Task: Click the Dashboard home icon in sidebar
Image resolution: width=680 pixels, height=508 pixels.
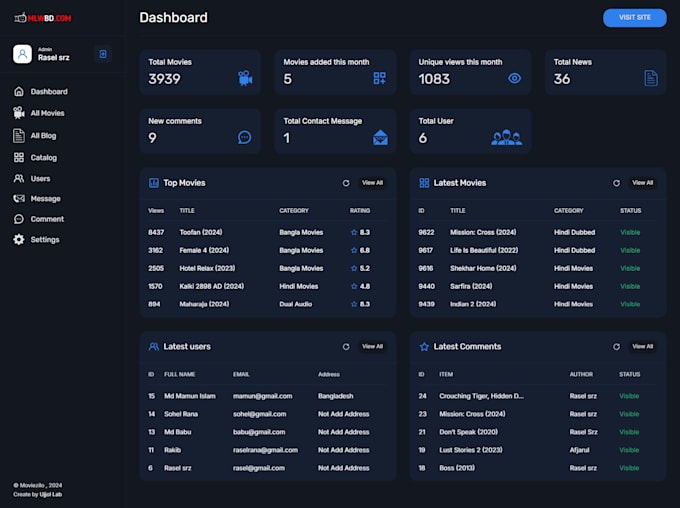Action: (19, 92)
